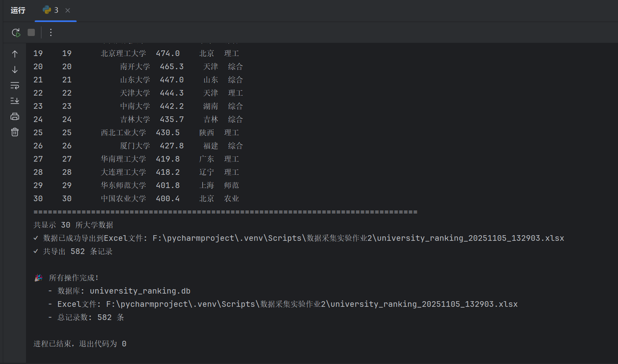Screen dimensions: 618x364
Task: Click text 厦门大学 in row 26
Action: pos(135,146)
